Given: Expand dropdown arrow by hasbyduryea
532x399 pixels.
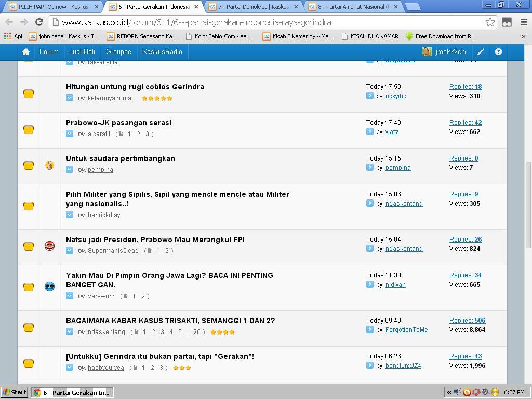Looking at the screenshot, I should tap(70, 367).
